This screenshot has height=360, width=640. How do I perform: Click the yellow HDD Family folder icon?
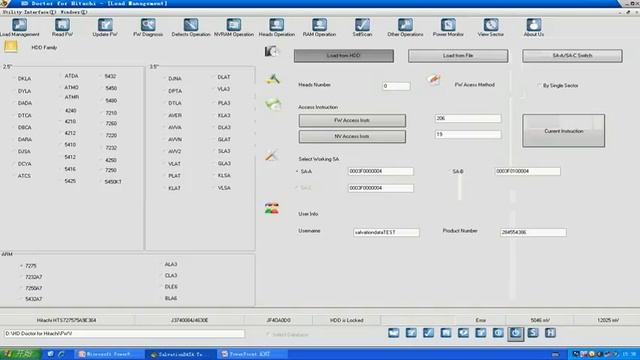point(11,47)
